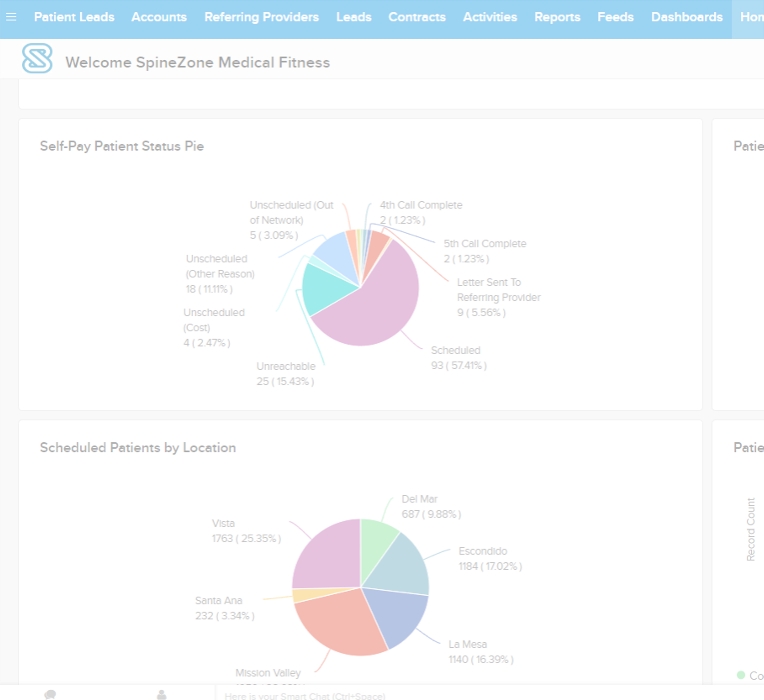This screenshot has width=764, height=700.
Task: Go to Activities
Action: coord(490,17)
